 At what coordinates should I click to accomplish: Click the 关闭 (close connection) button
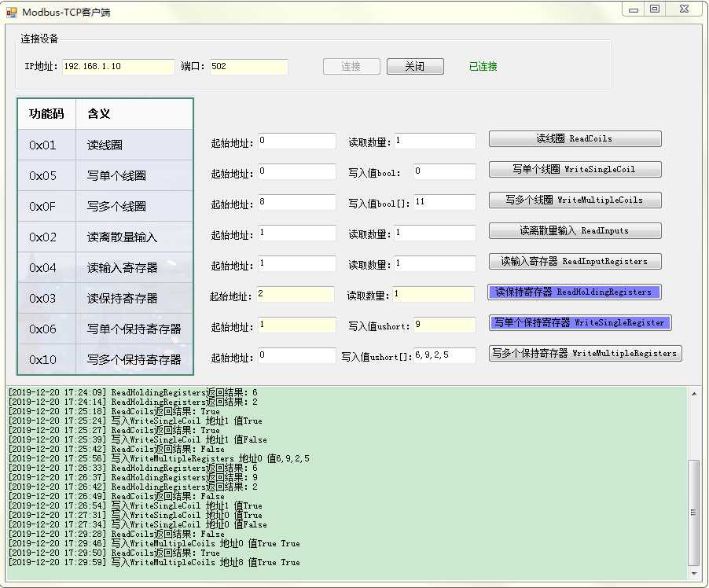pos(415,67)
